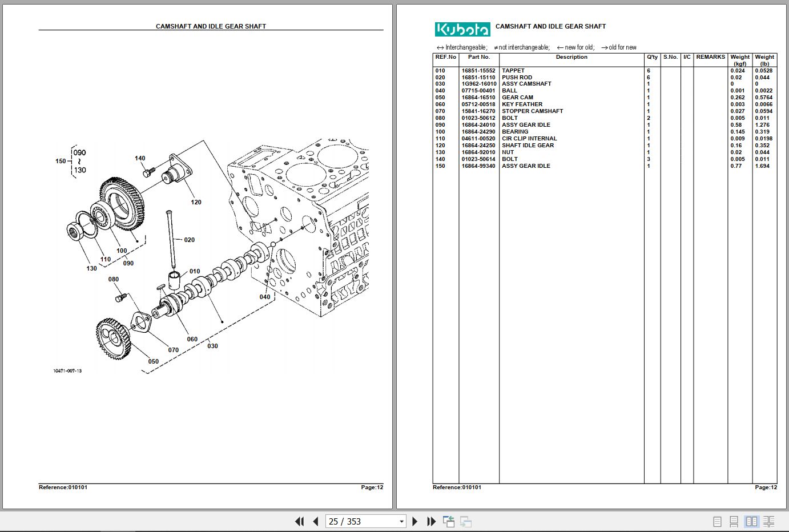789x532 pixels.
Task: Click callout 120 in the diagram
Action: (196, 202)
